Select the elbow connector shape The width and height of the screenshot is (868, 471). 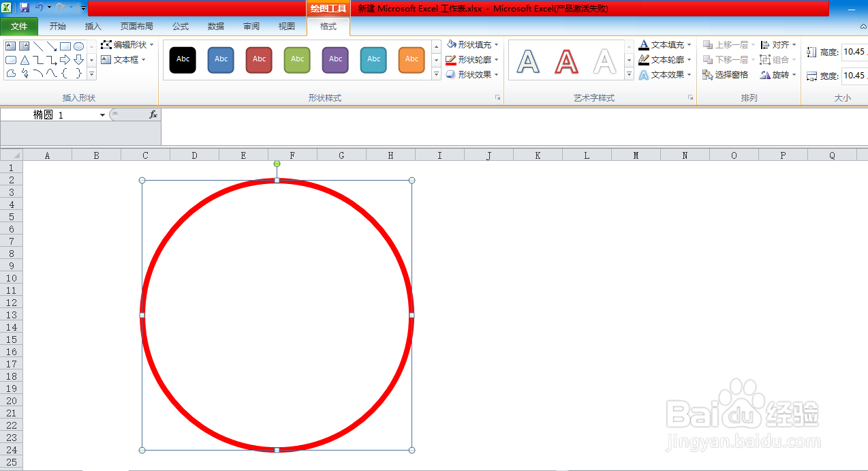pos(38,60)
